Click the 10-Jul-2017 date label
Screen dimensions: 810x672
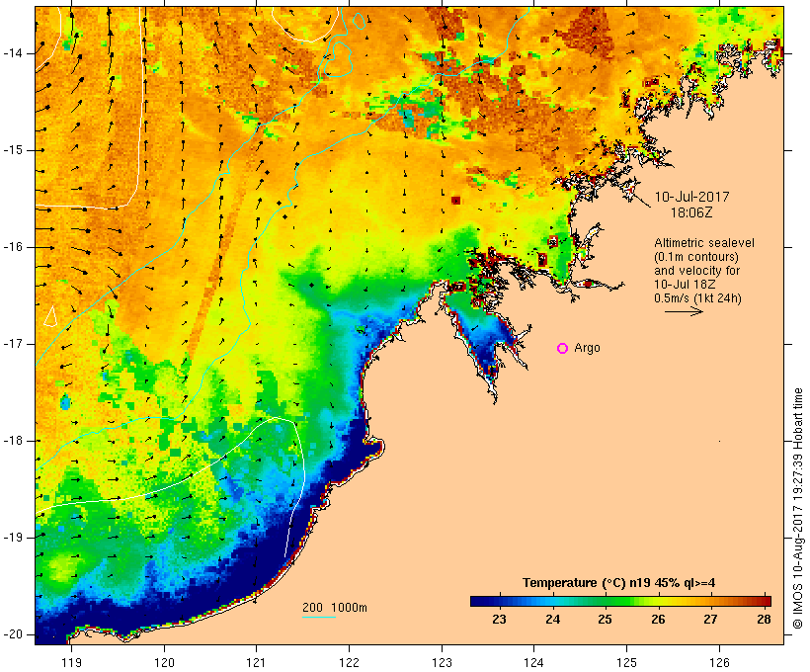point(691,197)
